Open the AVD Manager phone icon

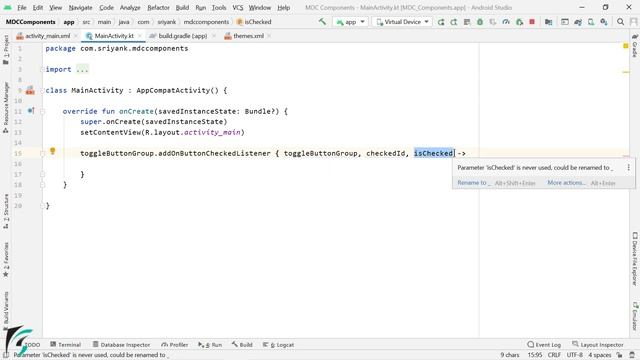point(591,22)
